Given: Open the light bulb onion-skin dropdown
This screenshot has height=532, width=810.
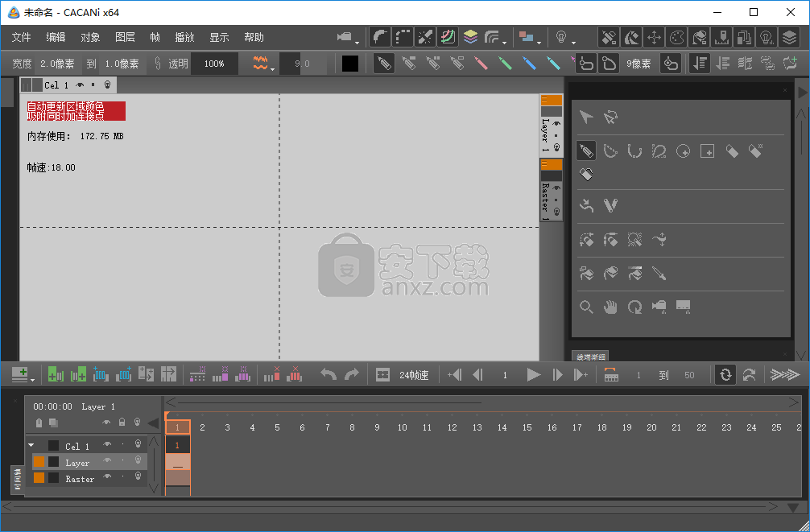Looking at the screenshot, I should click(x=573, y=43).
